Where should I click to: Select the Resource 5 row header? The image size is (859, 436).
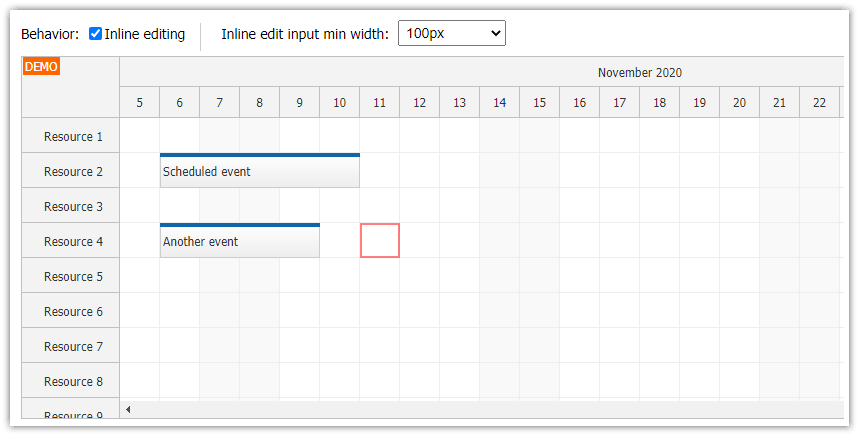coord(72,276)
